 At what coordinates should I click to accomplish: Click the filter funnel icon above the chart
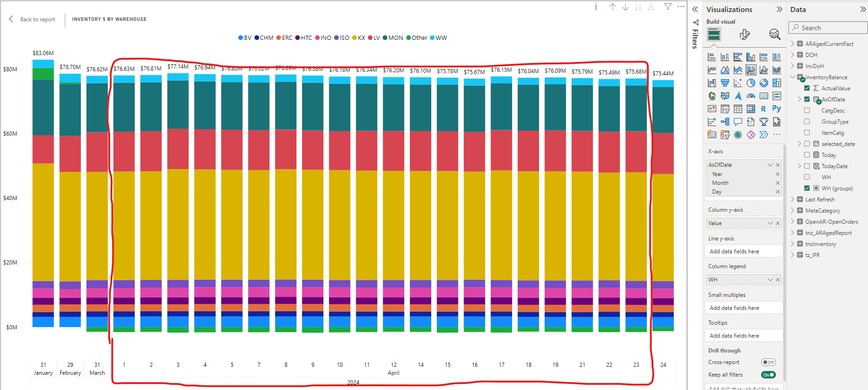[668, 6]
